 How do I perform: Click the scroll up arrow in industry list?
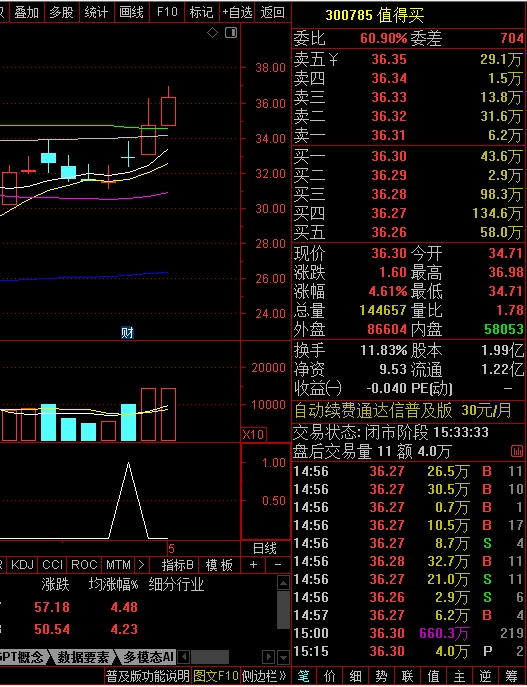[283, 583]
